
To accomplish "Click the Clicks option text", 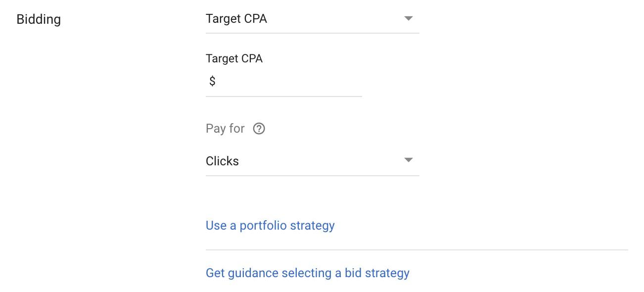I will tap(222, 160).
